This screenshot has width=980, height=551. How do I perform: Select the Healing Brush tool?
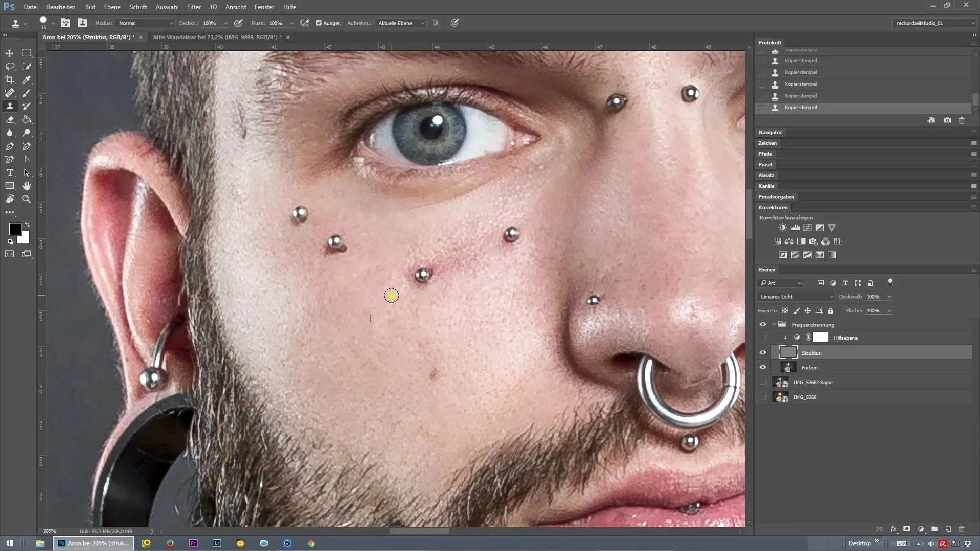click(x=10, y=93)
